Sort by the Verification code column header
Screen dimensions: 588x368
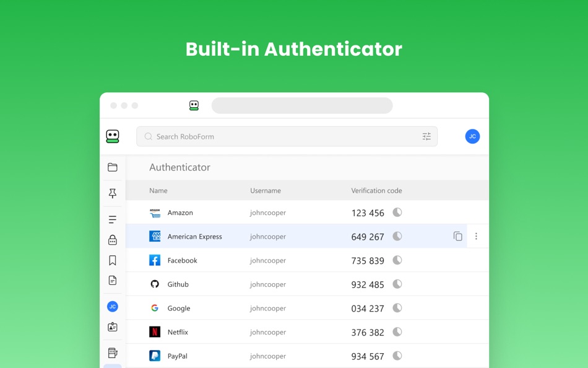376,190
